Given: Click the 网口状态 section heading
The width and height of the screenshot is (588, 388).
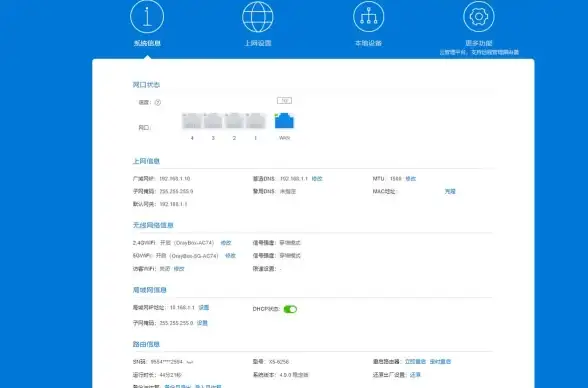Looking at the screenshot, I should pyautogui.click(x=146, y=85).
